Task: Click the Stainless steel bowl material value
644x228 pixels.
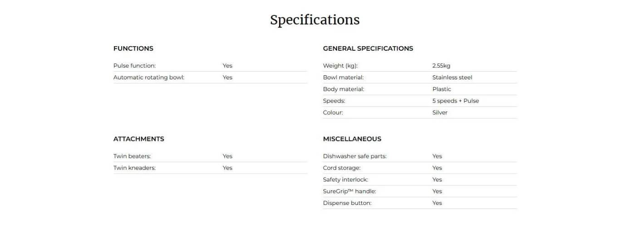Action: click(452, 78)
